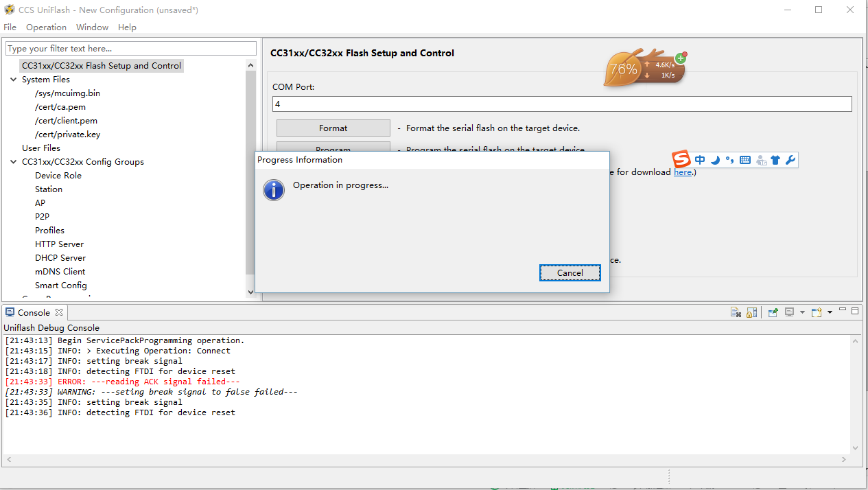Screen dimensions: 868x490
Task: Click the Console tab's monitor icon
Action: [x=10, y=312]
